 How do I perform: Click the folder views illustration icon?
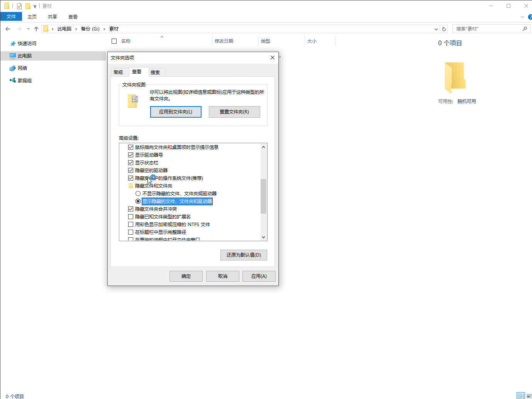coord(132,101)
